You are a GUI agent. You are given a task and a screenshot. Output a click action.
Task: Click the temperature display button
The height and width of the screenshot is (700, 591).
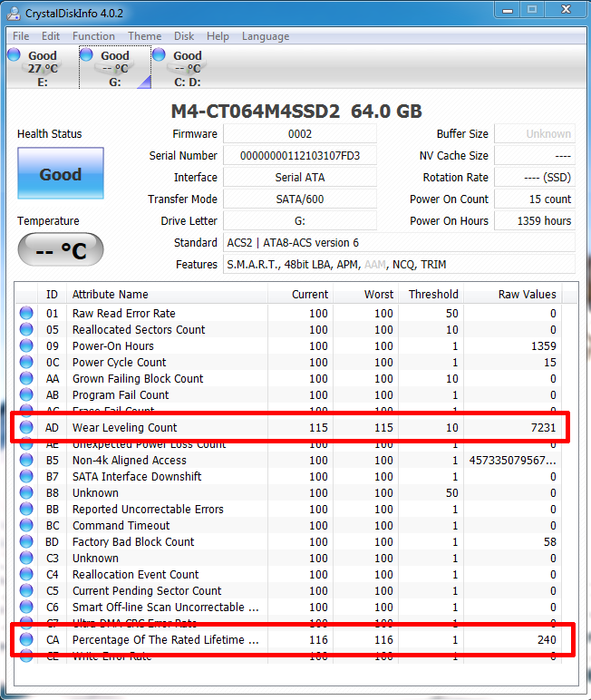[x=61, y=249]
